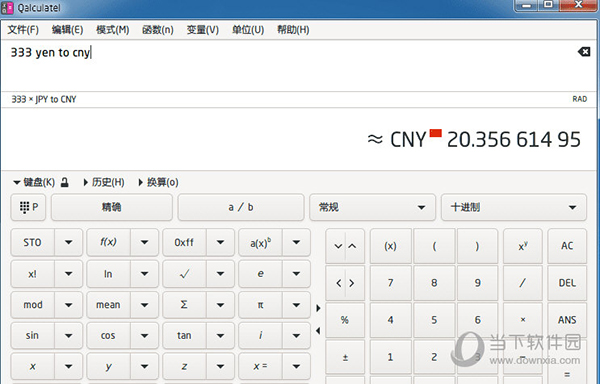Open the dropdown arrow next to a(x)ᵇ
Viewport: 600px width, 384px height.
coord(296,242)
